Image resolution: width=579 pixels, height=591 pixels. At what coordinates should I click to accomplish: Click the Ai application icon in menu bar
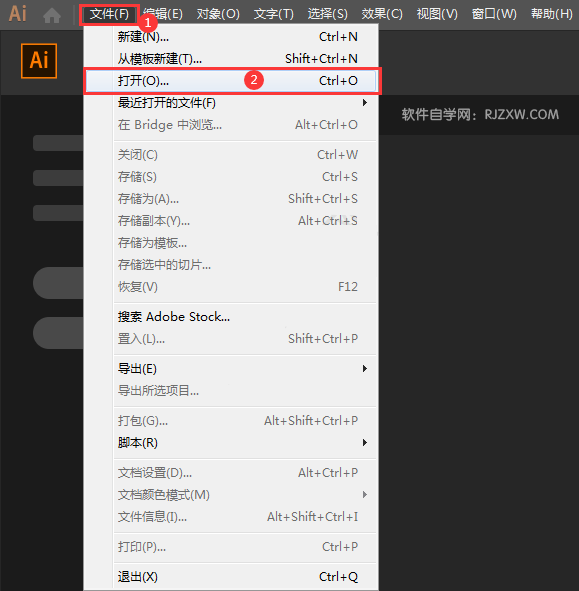(x=18, y=14)
